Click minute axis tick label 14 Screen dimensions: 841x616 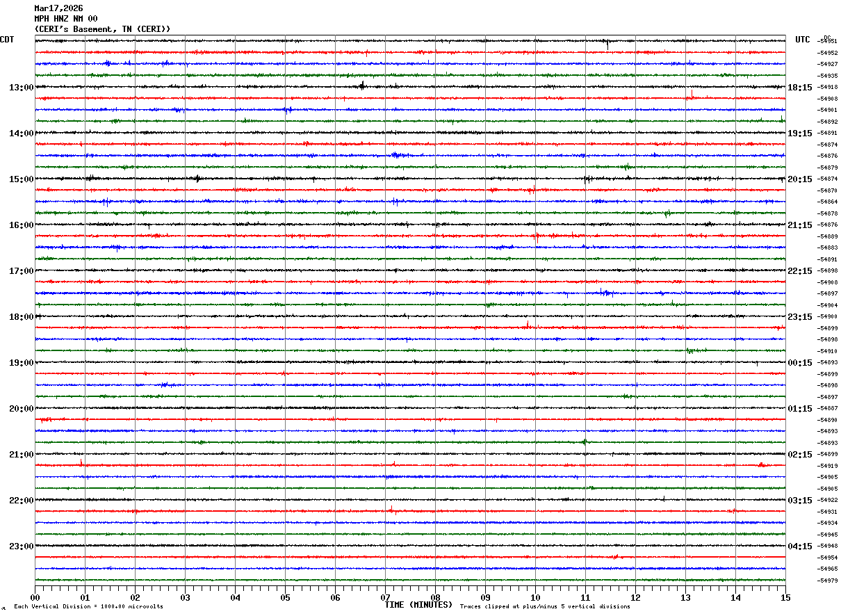(x=735, y=597)
